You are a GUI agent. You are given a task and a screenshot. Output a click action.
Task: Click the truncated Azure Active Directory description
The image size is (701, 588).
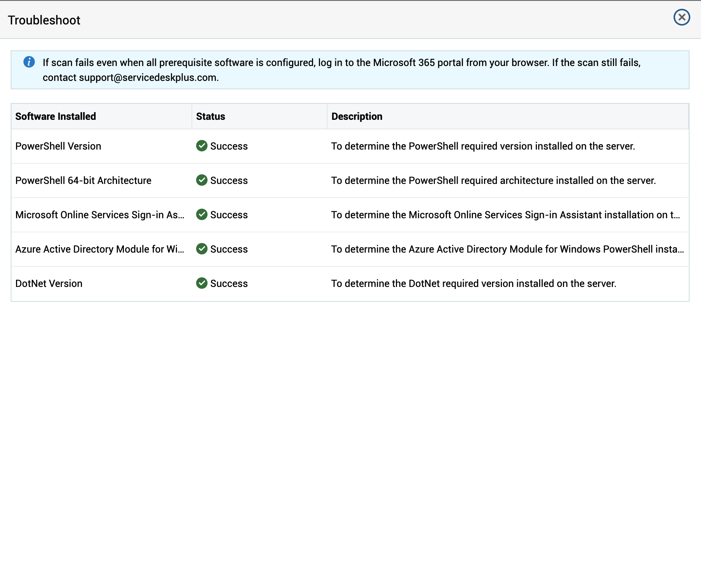pos(507,249)
